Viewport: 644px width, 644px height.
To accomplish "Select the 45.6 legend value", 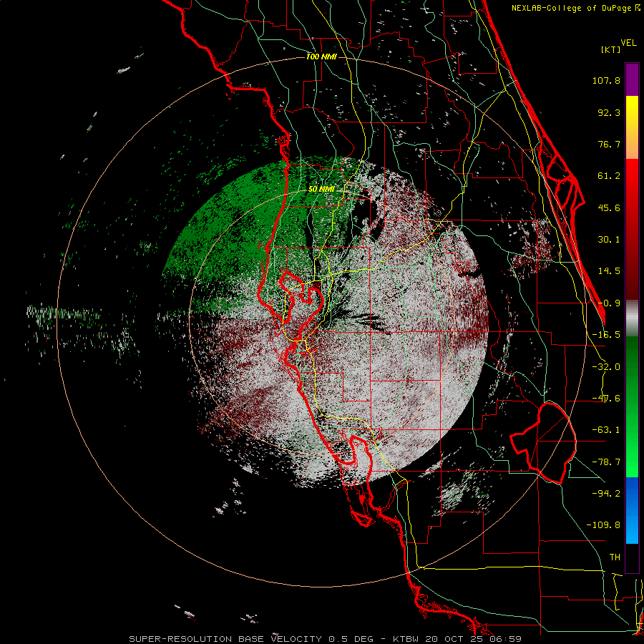I will [609, 208].
